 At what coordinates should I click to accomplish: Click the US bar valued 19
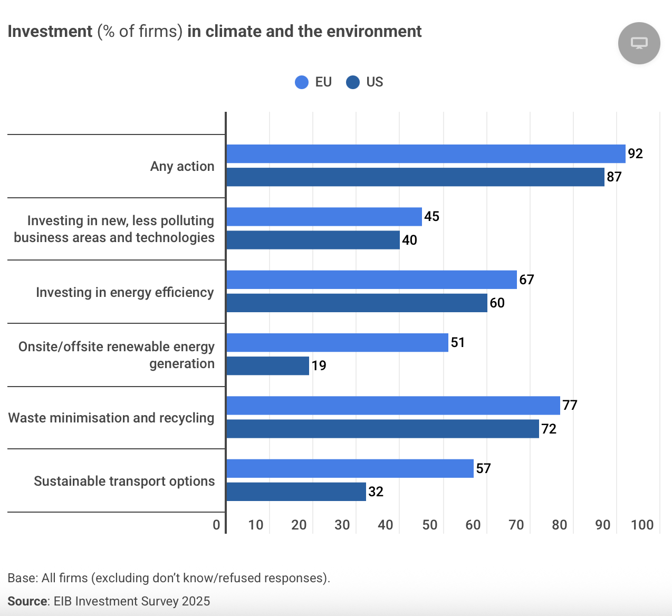click(267, 365)
